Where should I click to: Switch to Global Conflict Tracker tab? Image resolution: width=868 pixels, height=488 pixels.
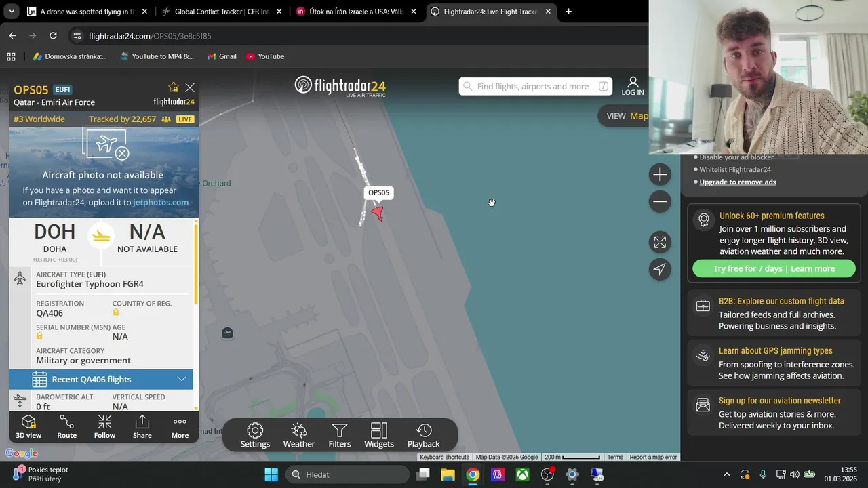[x=220, y=12]
